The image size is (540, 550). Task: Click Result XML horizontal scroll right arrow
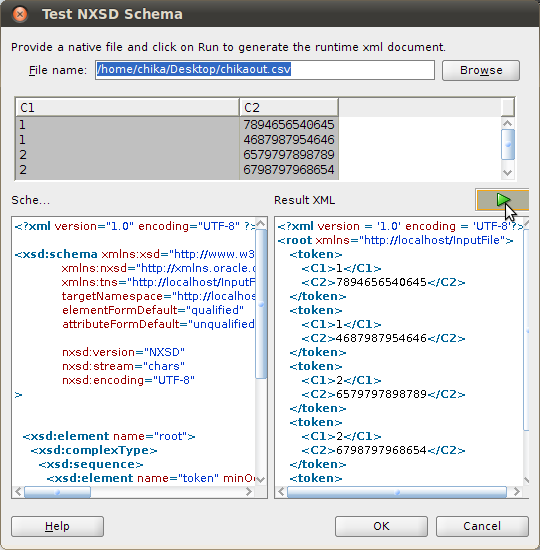coord(516,492)
